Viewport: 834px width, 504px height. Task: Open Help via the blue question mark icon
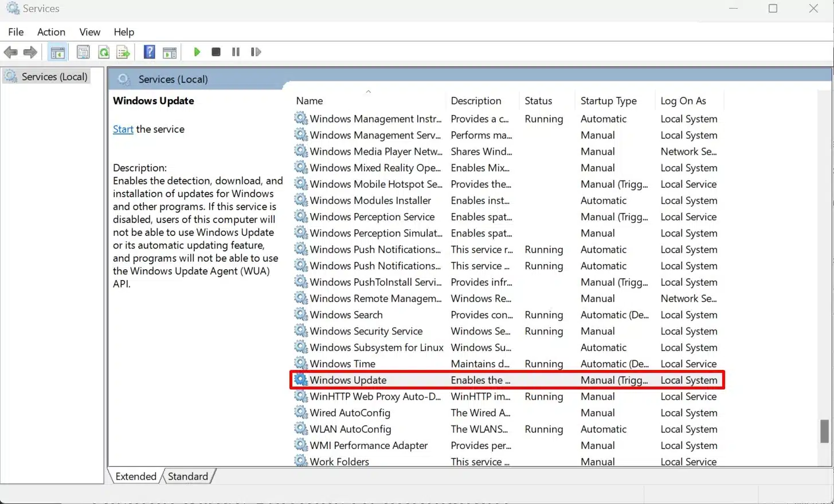pos(148,52)
